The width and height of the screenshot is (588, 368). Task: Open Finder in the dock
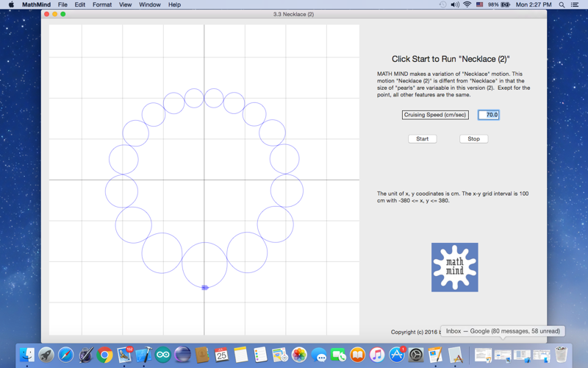[x=27, y=355]
